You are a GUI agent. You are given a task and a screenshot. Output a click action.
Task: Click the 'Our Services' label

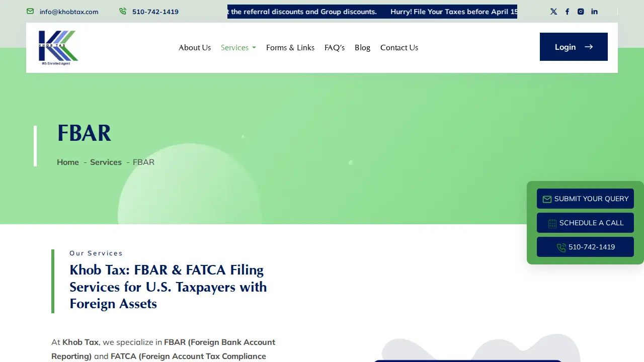tap(96, 253)
